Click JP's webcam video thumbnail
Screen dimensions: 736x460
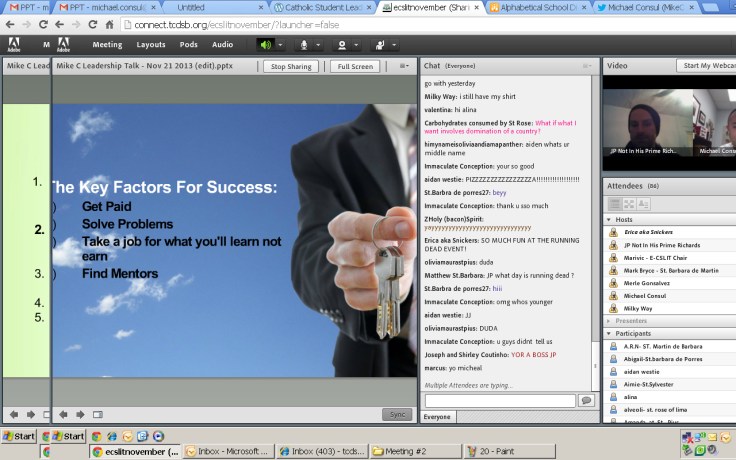coord(648,123)
